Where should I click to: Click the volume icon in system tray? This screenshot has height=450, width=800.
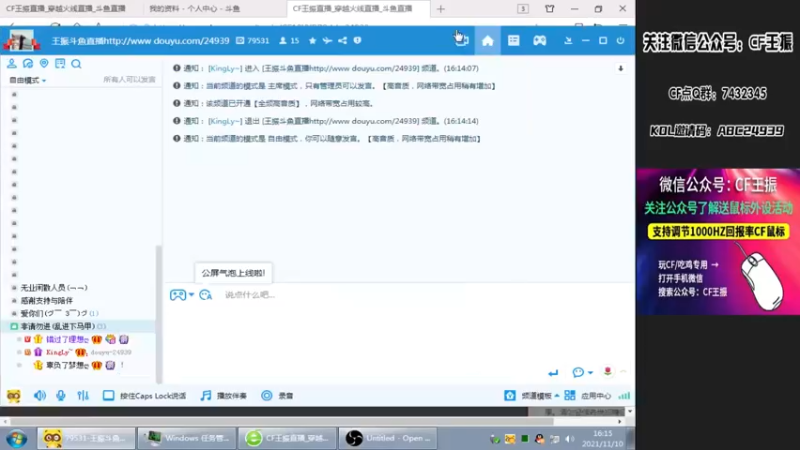(570, 439)
